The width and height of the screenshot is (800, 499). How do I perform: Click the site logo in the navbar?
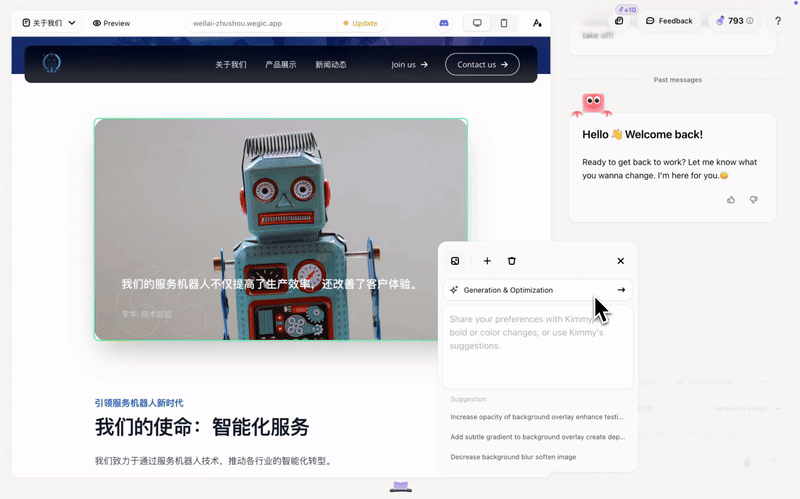pyautogui.click(x=52, y=63)
